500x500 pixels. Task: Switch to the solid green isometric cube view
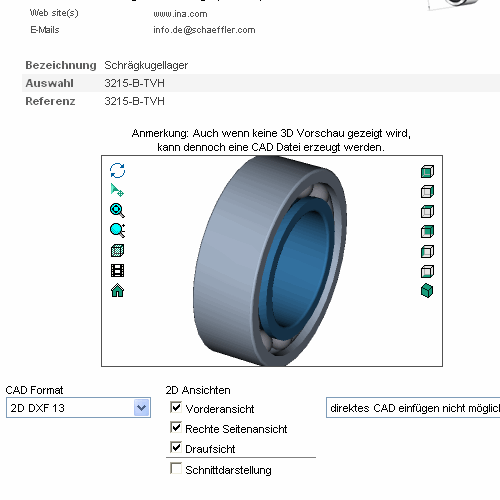tap(427, 290)
